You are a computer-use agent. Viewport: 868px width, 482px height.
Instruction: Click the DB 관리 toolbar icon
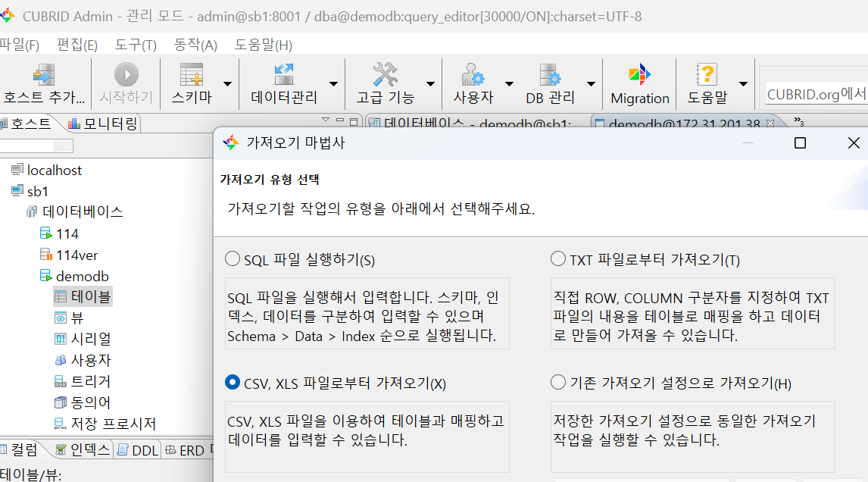click(551, 76)
